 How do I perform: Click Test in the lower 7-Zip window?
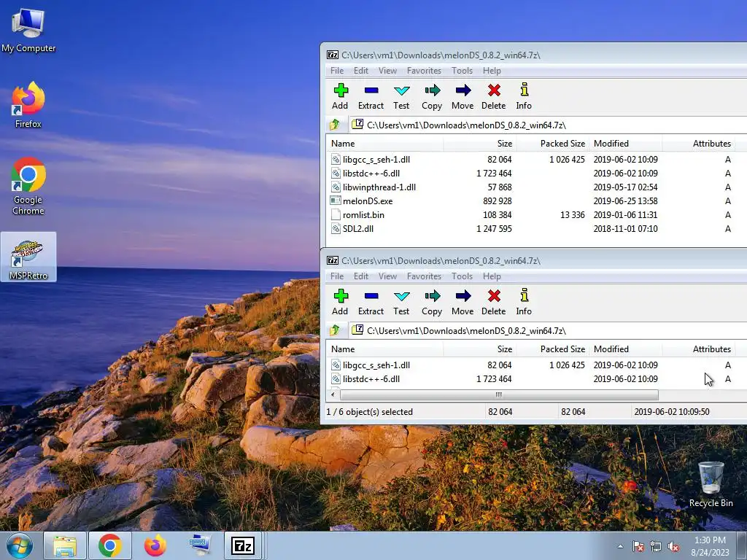(x=401, y=303)
